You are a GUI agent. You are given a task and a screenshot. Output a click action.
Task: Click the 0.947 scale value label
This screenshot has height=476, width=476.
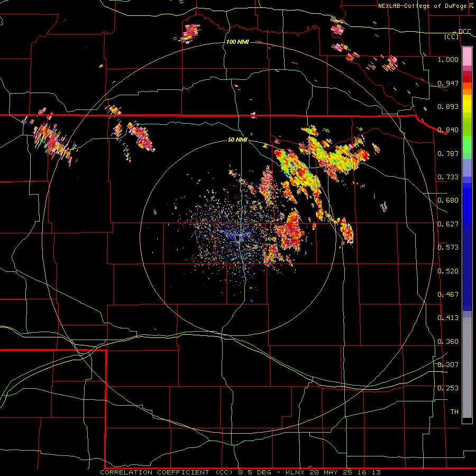coord(448,83)
